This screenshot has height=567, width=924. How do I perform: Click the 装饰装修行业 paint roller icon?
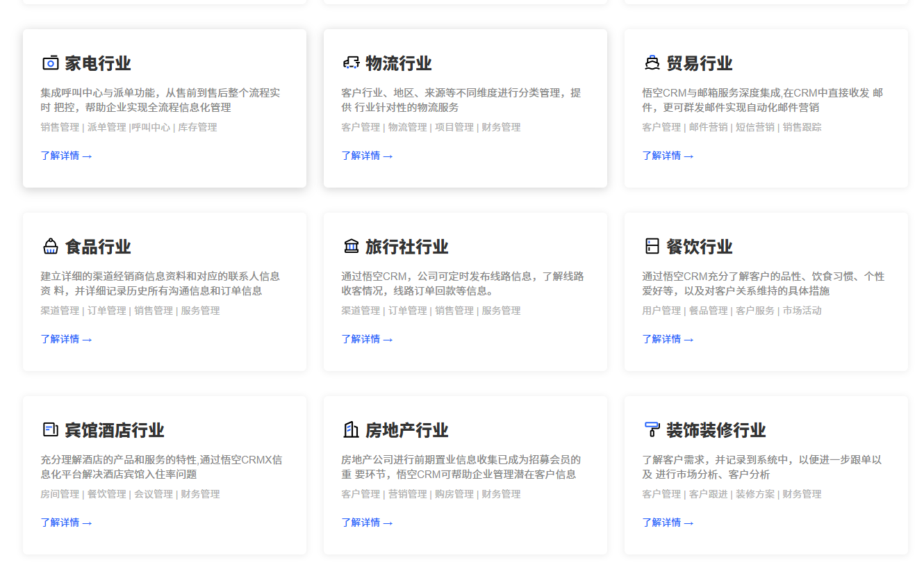point(651,429)
